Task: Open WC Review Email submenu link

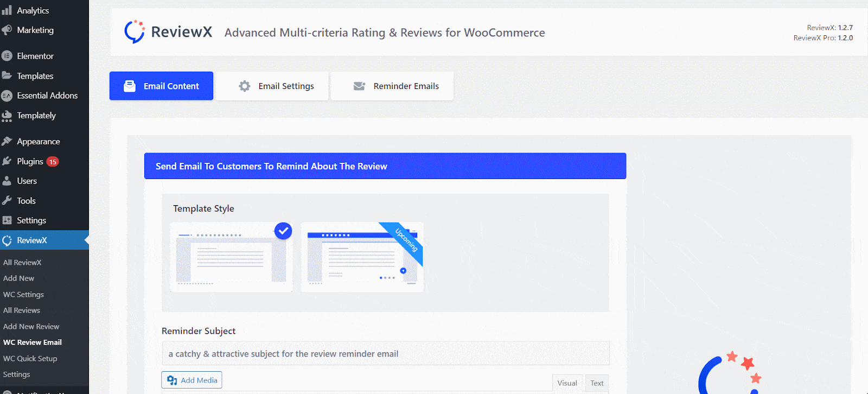Action: pyautogui.click(x=33, y=342)
